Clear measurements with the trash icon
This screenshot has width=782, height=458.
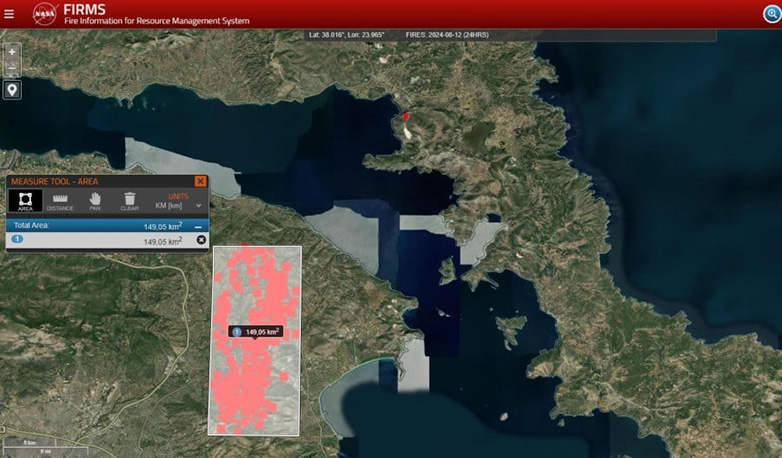tap(130, 201)
